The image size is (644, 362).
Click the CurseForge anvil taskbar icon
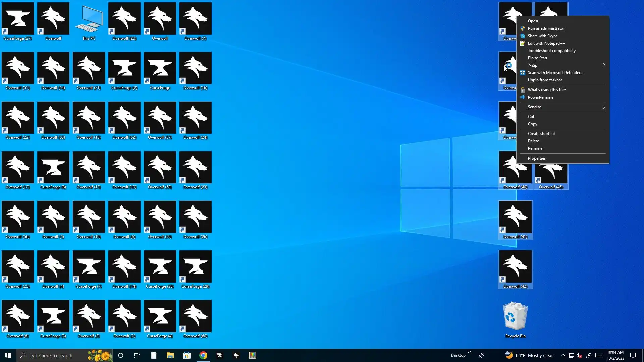(220, 355)
